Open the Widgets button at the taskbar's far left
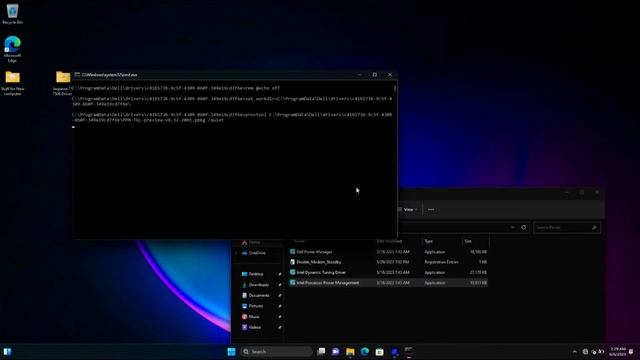This screenshot has width=640, height=360. (7, 351)
